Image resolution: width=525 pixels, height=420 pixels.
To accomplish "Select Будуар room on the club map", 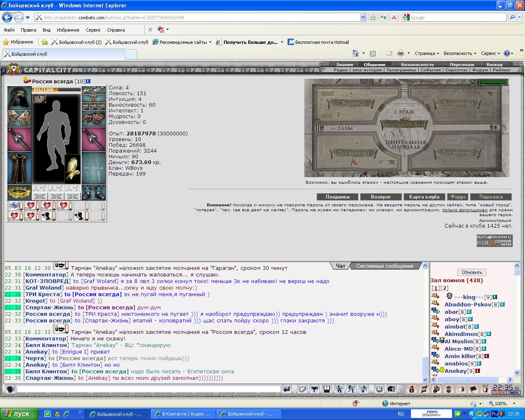I will coord(351,103).
